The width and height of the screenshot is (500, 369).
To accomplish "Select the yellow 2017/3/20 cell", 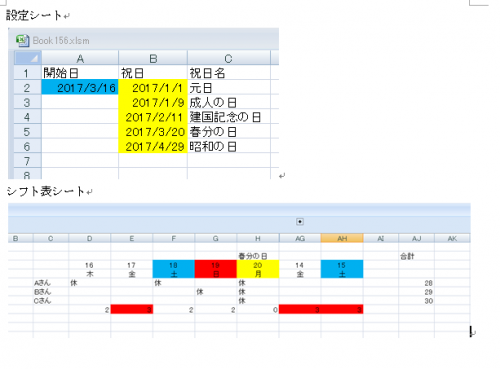I will point(153,131).
